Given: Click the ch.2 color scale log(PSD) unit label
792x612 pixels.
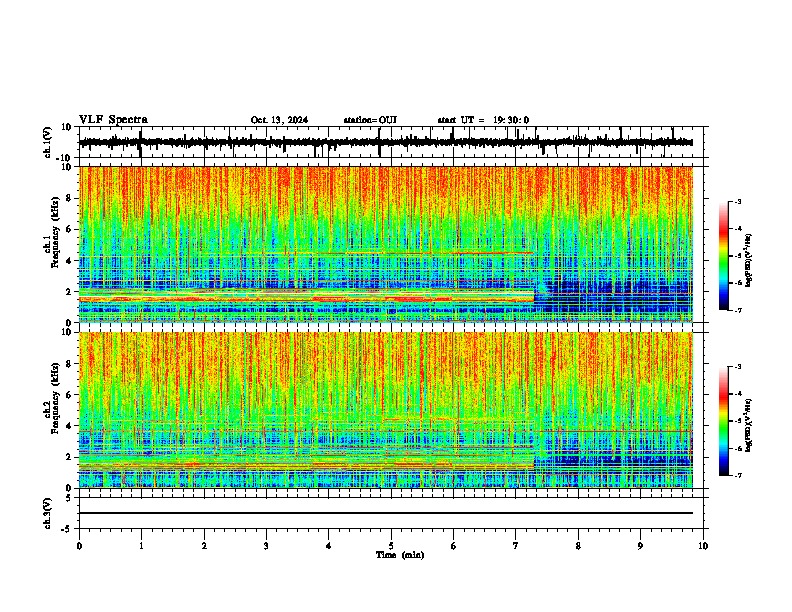Looking at the screenshot, I should [749, 425].
